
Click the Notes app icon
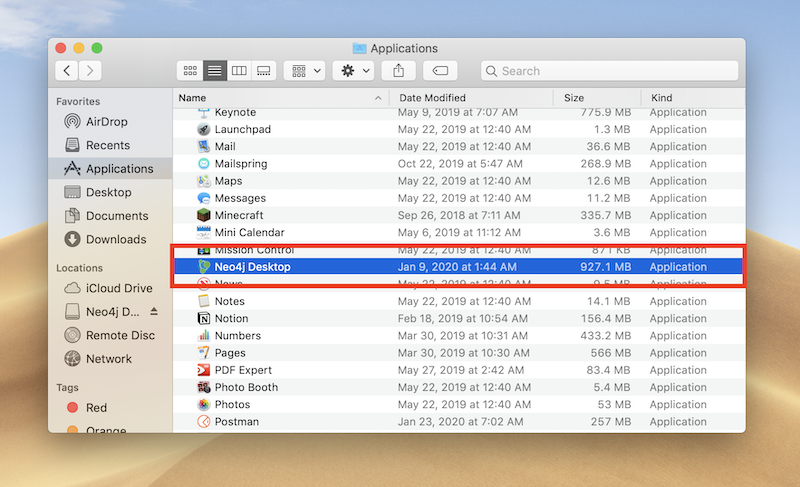[204, 301]
